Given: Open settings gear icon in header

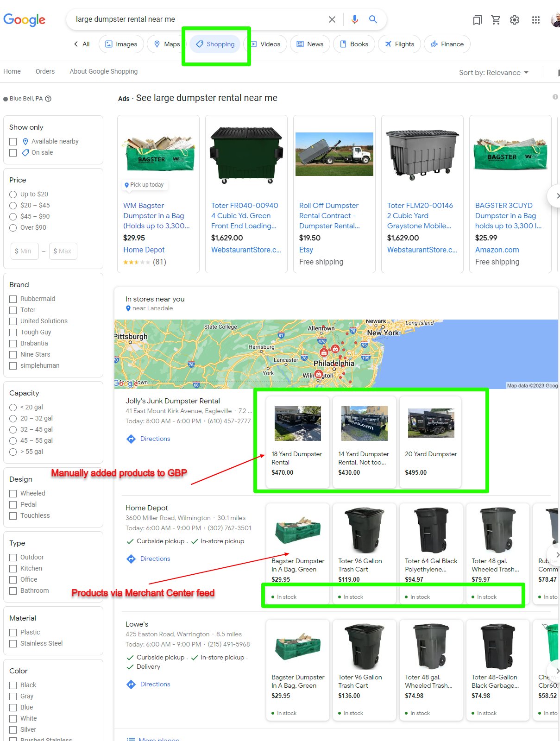Looking at the screenshot, I should pos(515,19).
